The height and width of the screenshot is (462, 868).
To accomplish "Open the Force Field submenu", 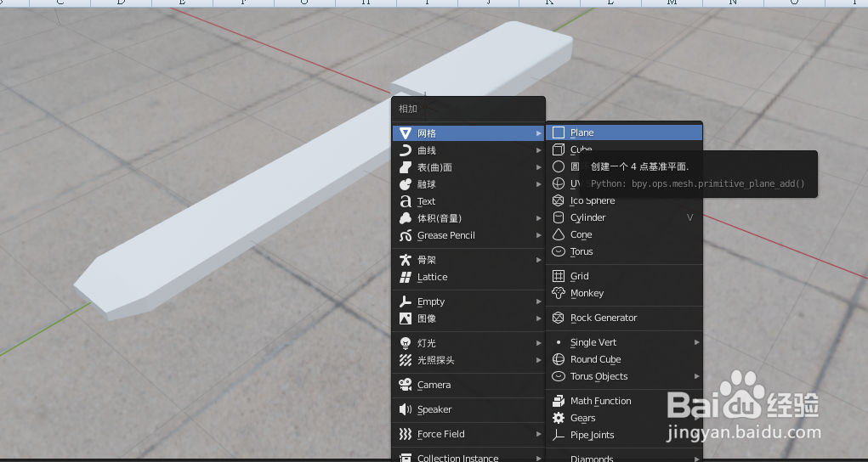I will [x=468, y=434].
